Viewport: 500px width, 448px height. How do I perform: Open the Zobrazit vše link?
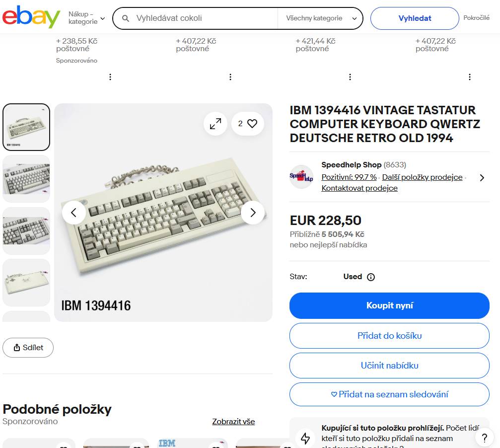(233, 422)
